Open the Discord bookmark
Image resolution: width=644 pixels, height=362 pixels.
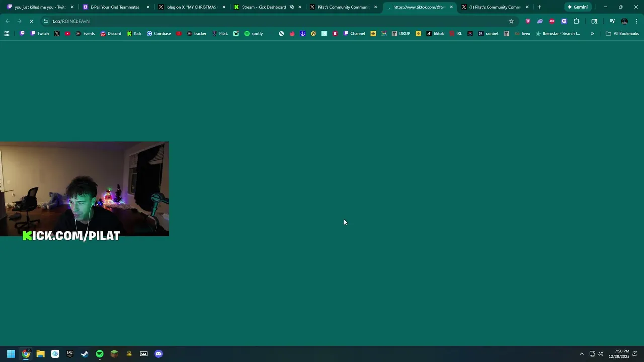coord(111,34)
